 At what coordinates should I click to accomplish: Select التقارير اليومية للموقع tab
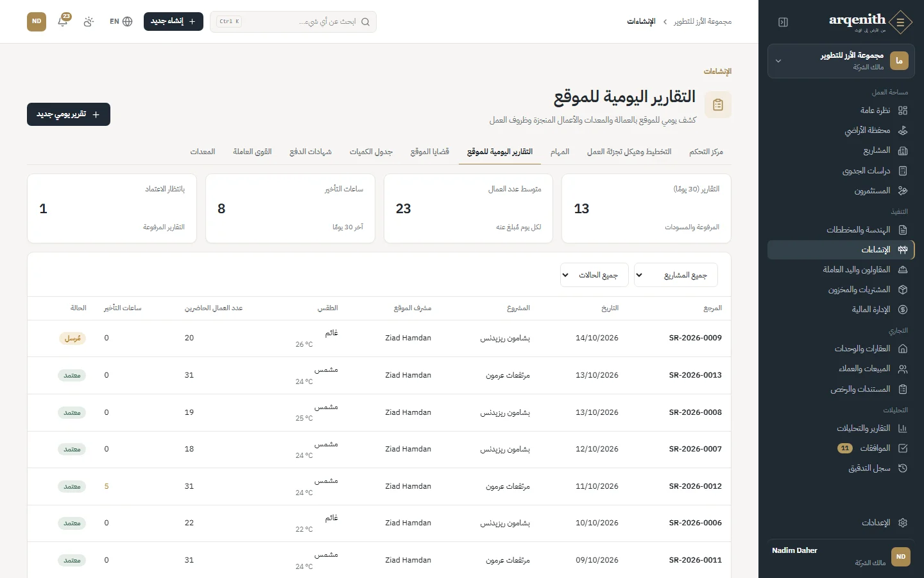tap(500, 152)
